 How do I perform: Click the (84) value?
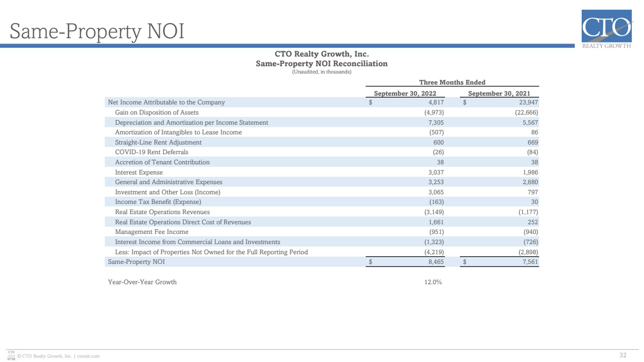(x=532, y=152)
